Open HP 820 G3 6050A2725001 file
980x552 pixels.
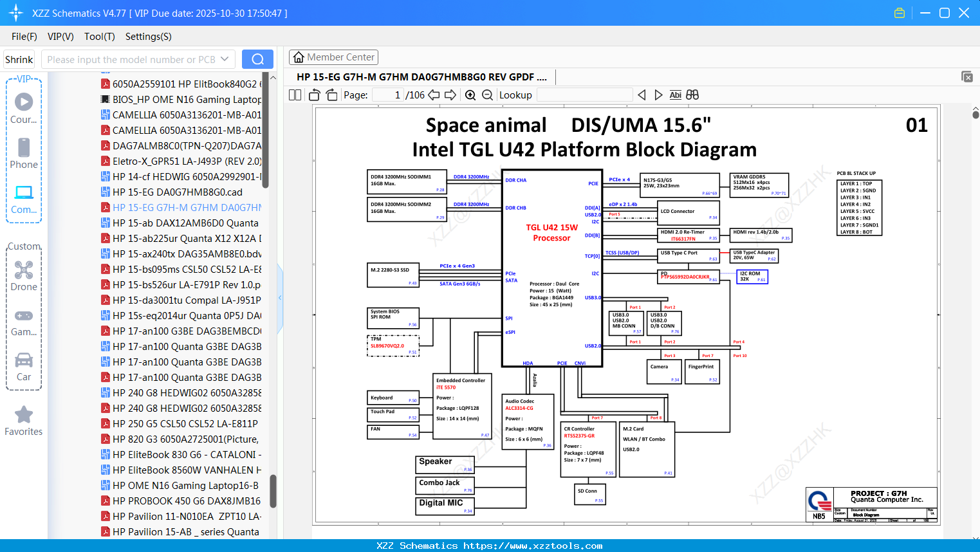click(x=181, y=439)
